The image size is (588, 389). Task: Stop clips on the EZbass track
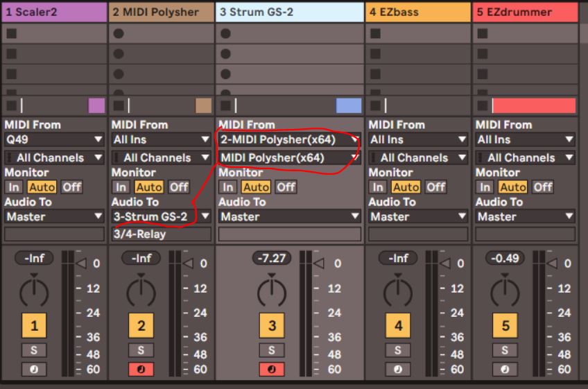tap(375, 106)
